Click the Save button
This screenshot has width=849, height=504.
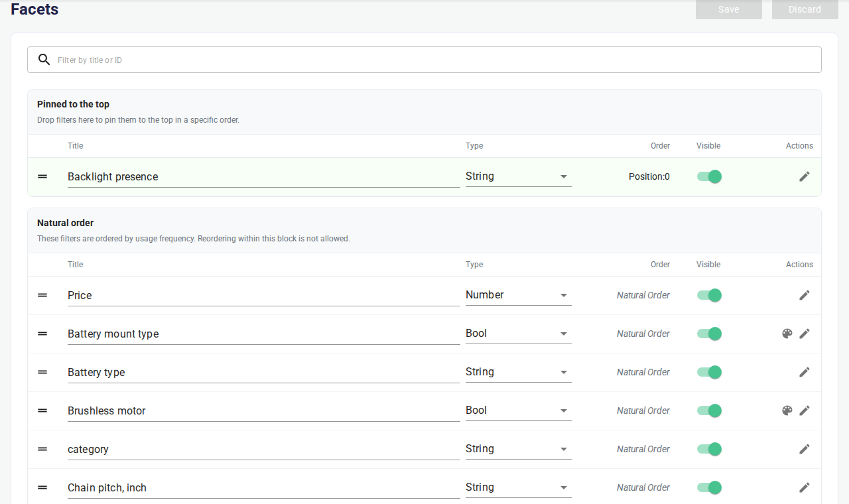(729, 9)
